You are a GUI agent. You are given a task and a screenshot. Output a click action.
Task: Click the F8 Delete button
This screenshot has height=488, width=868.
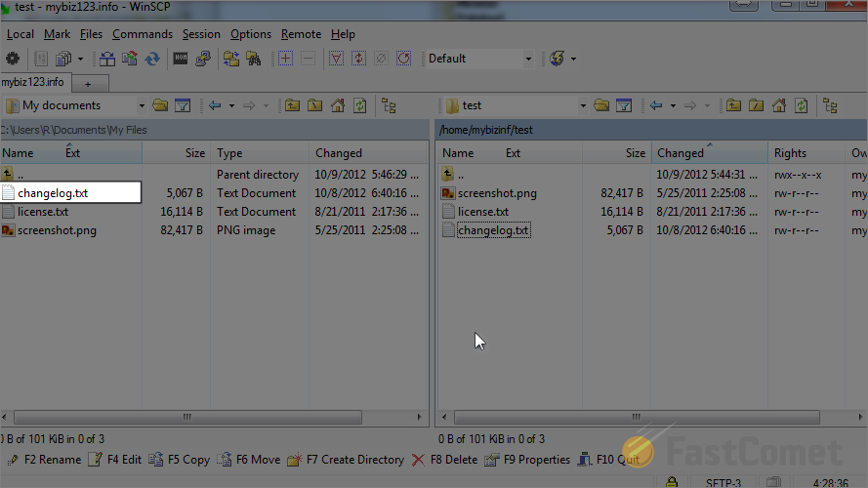tap(444, 460)
